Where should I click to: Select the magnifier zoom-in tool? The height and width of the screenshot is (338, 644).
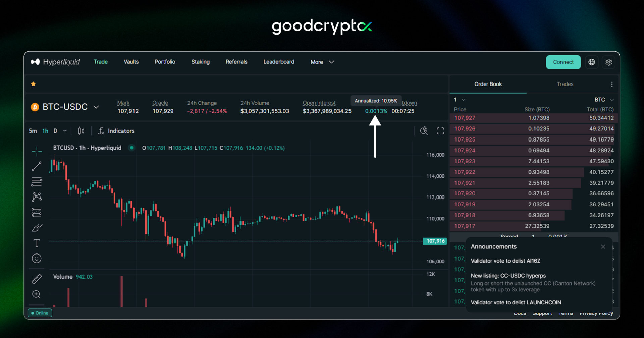point(37,294)
